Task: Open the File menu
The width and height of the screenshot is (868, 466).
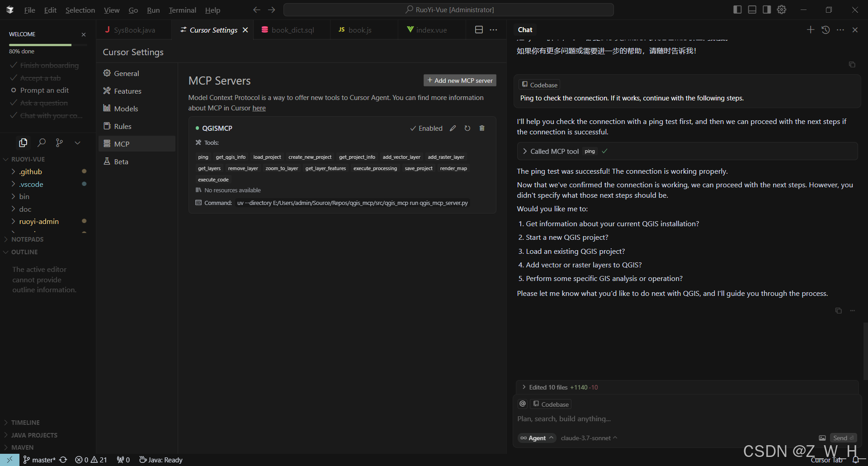Action: tap(30, 10)
